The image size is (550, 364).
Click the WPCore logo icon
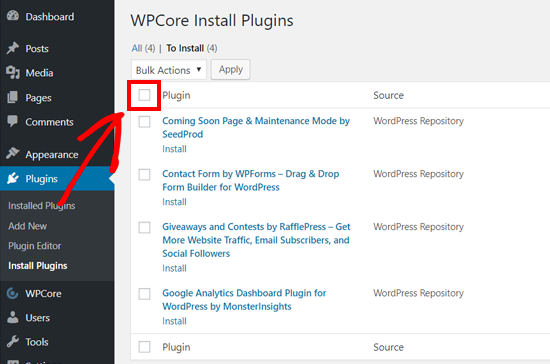tap(13, 293)
